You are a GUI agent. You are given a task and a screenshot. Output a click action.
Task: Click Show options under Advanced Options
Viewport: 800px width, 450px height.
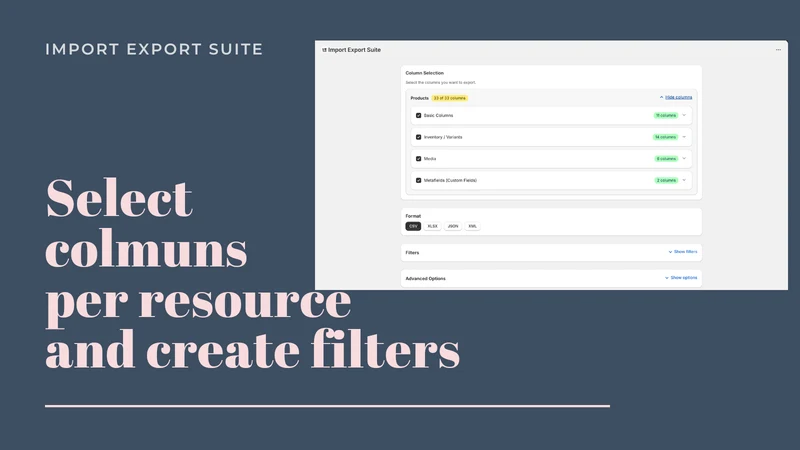coord(684,278)
